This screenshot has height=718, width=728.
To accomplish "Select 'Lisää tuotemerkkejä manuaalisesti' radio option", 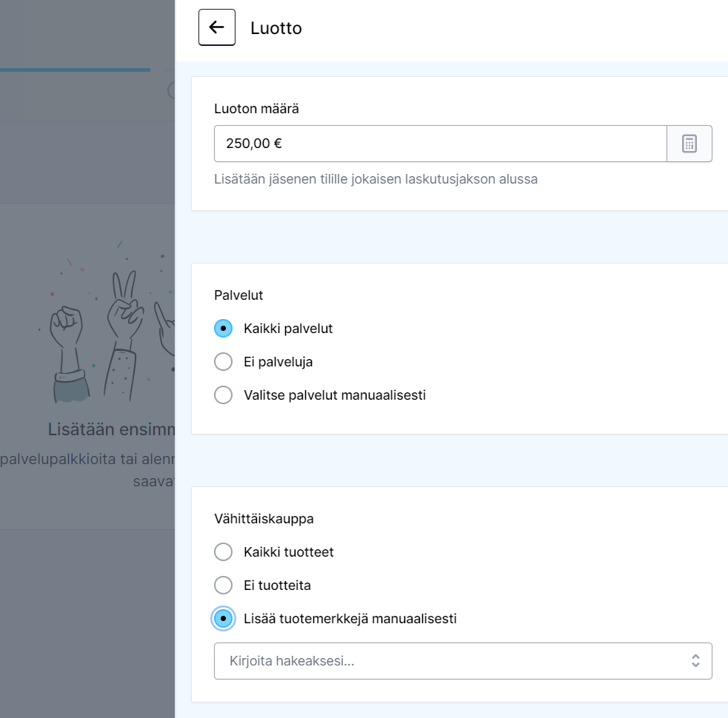I will pyautogui.click(x=224, y=619).
